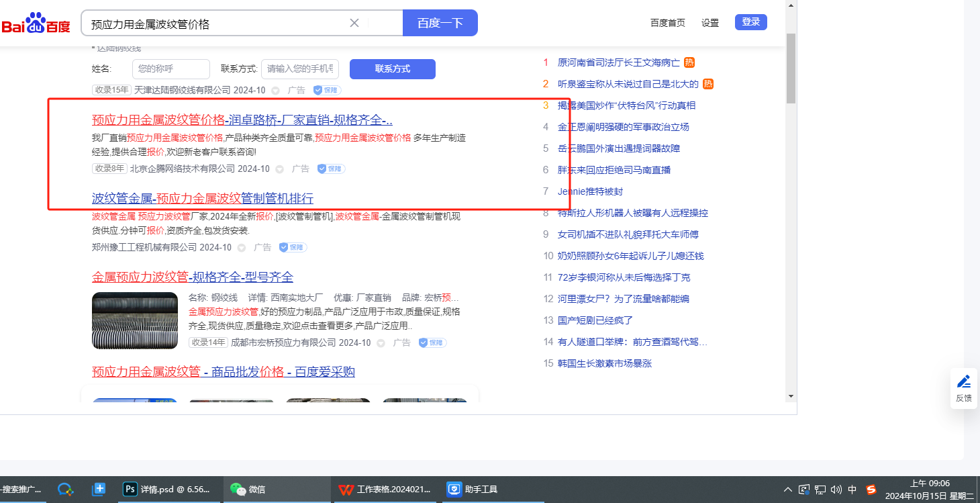
Task: Go to 百度首页 in the top navigation
Action: coord(667,23)
